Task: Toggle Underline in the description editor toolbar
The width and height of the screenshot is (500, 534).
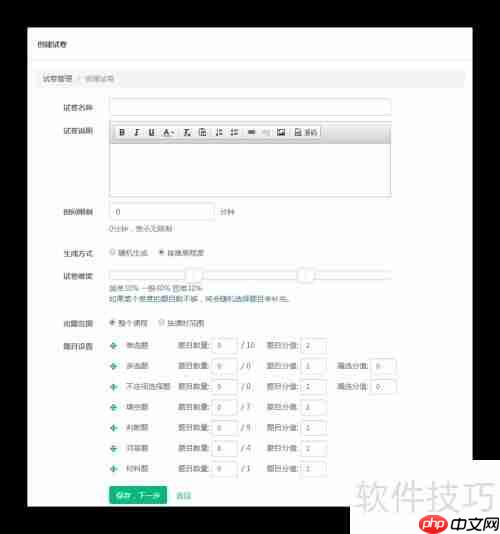Action: point(152,132)
